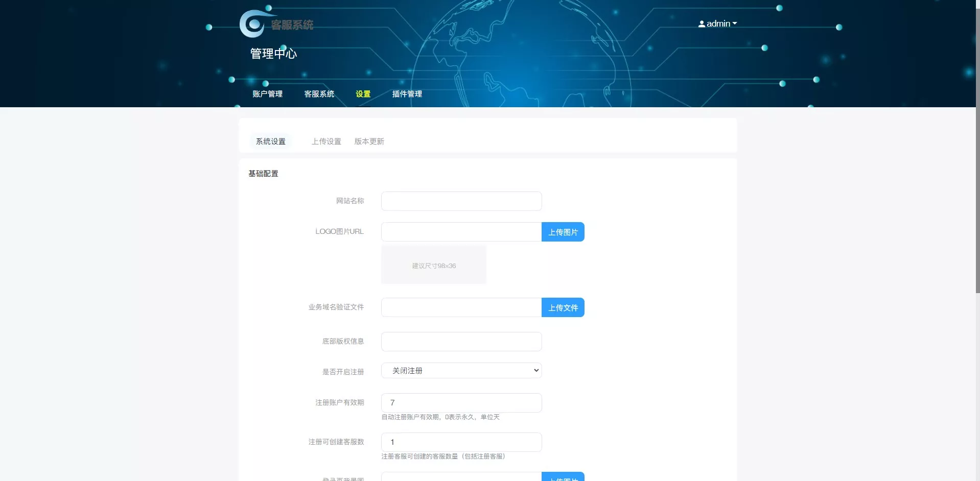
Task: Switch to the 上传设置 tab
Action: (326, 141)
